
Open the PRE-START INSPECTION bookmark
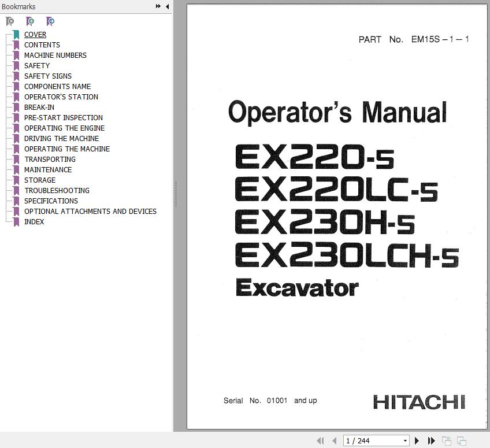[64, 117]
